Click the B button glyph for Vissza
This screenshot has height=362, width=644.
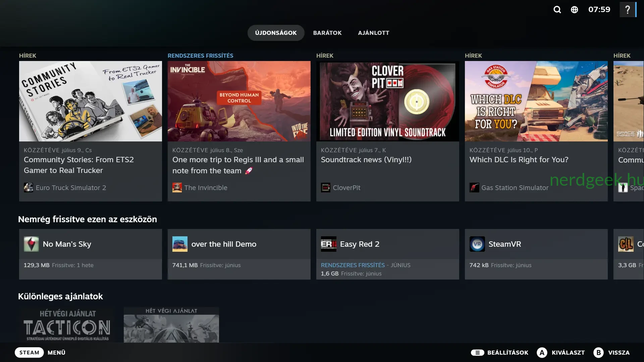coord(598,353)
